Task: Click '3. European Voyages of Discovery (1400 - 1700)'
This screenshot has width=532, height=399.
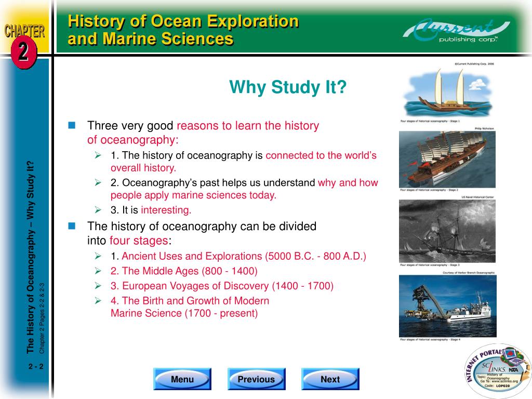Action: tap(222, 286)
